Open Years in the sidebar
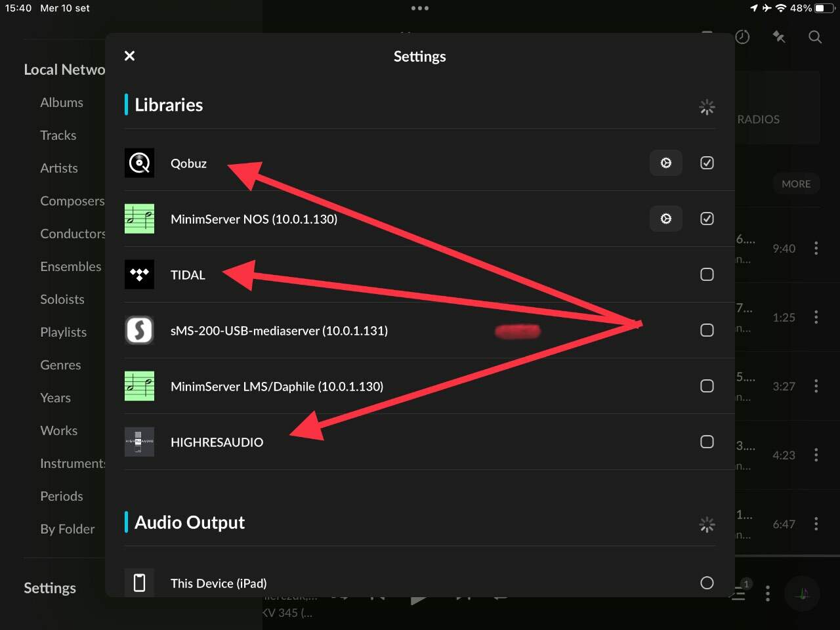 [x=55, y=398]
